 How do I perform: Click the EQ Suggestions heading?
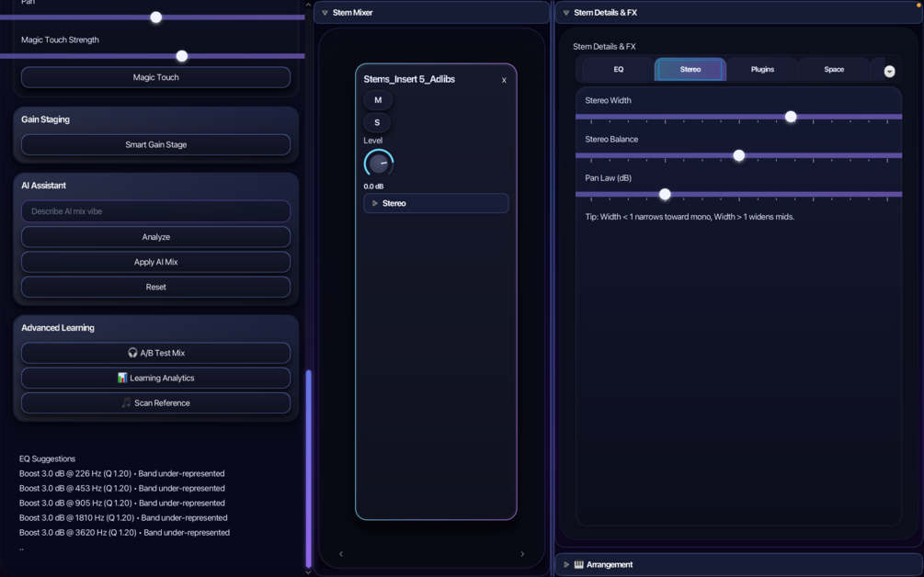(47, 458)
